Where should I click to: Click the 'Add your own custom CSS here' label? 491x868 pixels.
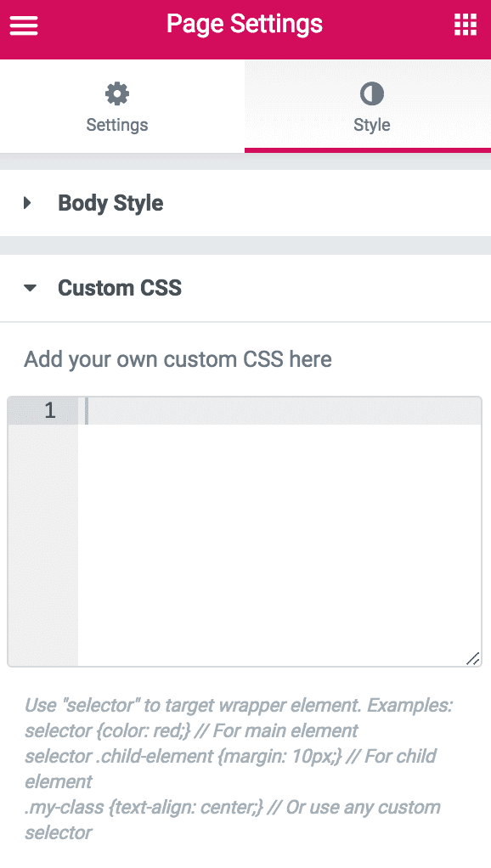[x=177, y=359]
